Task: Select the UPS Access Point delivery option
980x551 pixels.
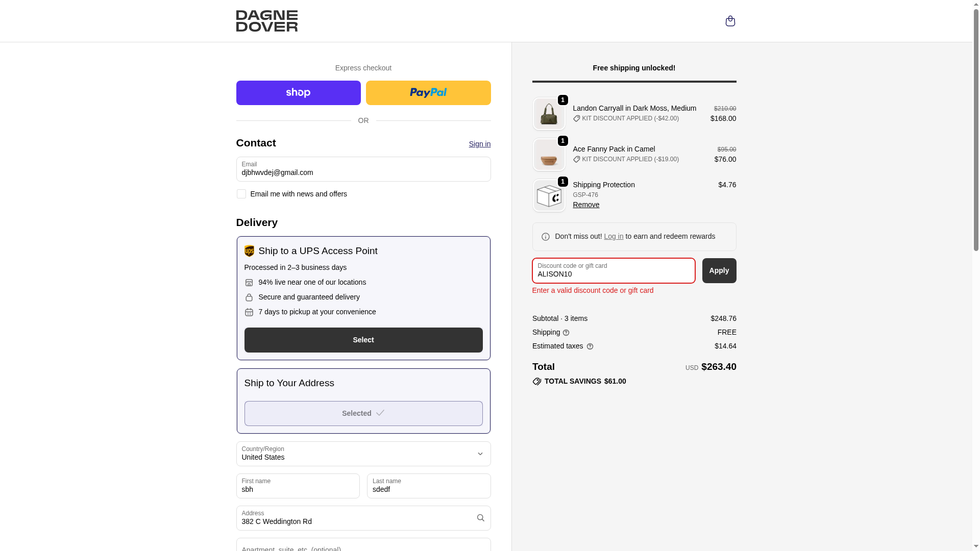Action: click(x=363, y=340)
